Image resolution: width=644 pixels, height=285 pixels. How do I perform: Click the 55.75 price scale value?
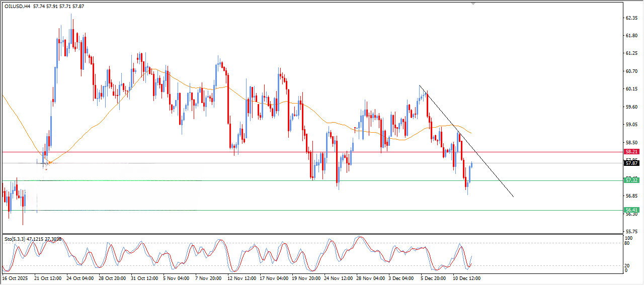tap(631, 231)
